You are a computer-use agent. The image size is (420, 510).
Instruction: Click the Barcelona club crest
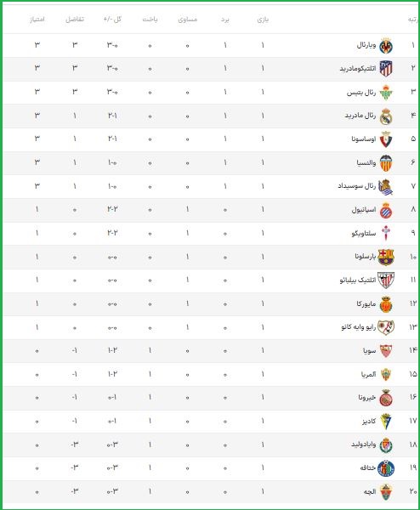[x=386, y=257]
